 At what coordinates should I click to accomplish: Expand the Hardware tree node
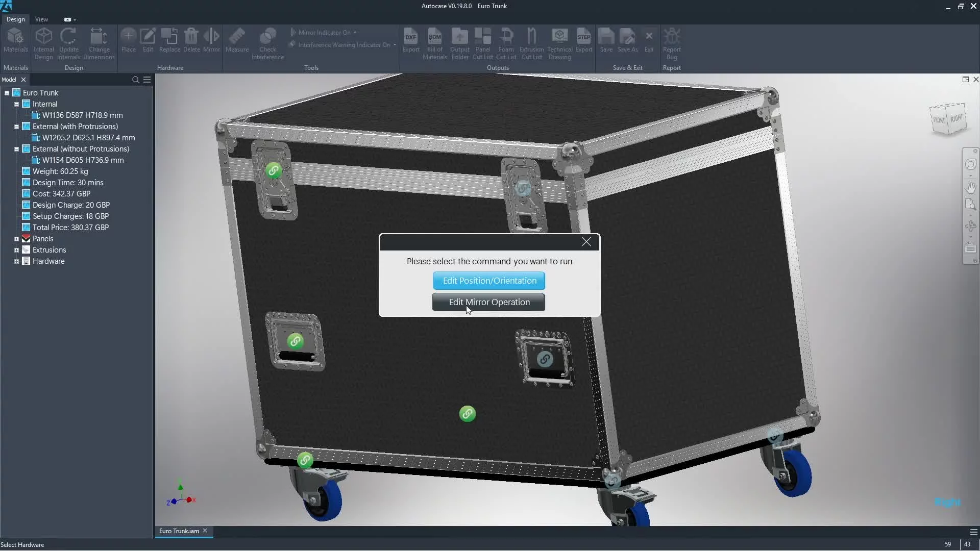tap(16, 261)
